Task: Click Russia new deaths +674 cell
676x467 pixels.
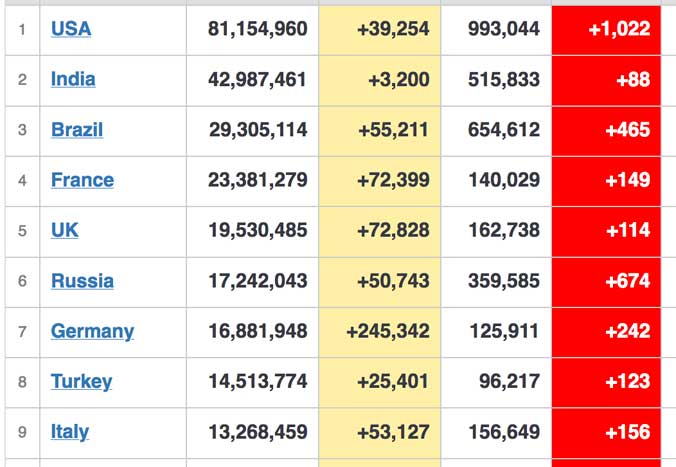Action: pos(606,282)
